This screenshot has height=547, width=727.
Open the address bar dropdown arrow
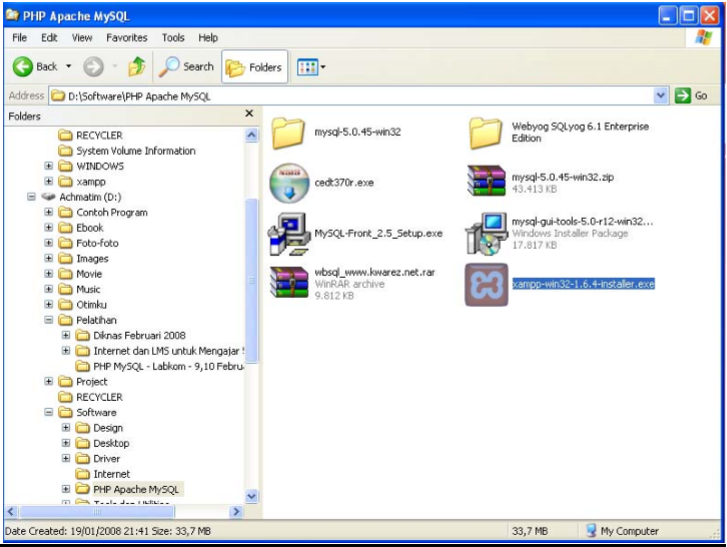[x=661, y=96]
